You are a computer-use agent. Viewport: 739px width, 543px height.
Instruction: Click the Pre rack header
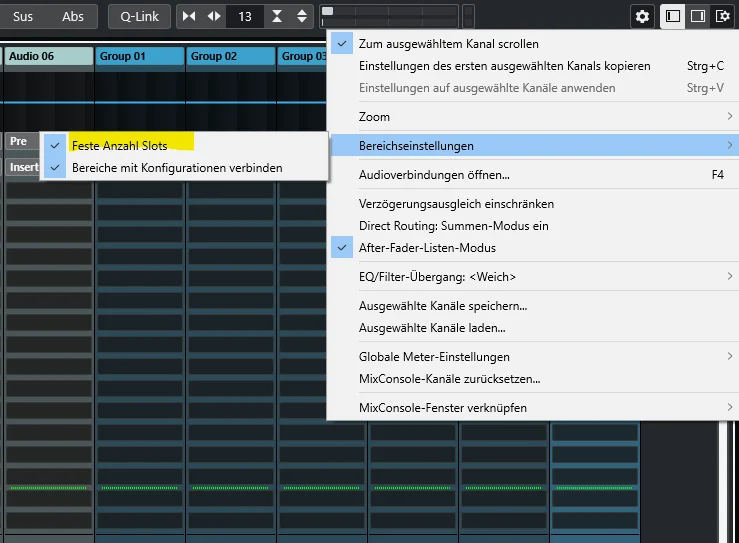[x=22, y=141]
